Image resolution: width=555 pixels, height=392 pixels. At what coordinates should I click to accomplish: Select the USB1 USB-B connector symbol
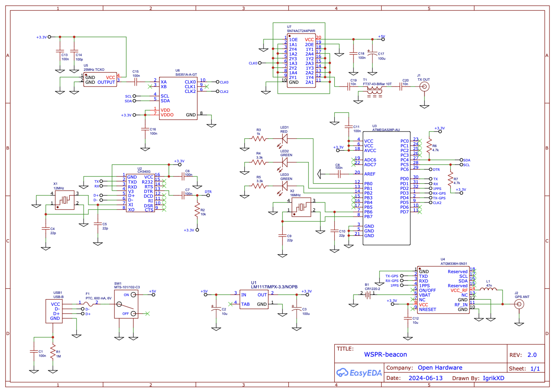click(x=54, y=312)
